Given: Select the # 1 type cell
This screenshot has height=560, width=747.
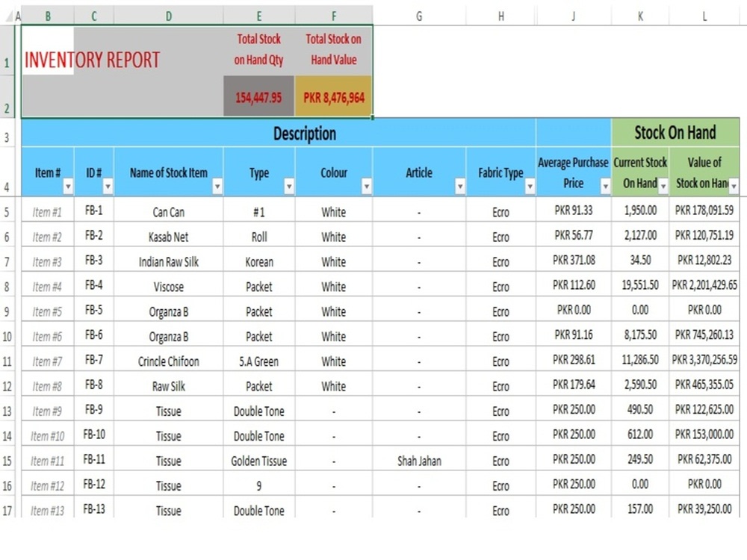Looking at the screenshot, I should [259, 210].
